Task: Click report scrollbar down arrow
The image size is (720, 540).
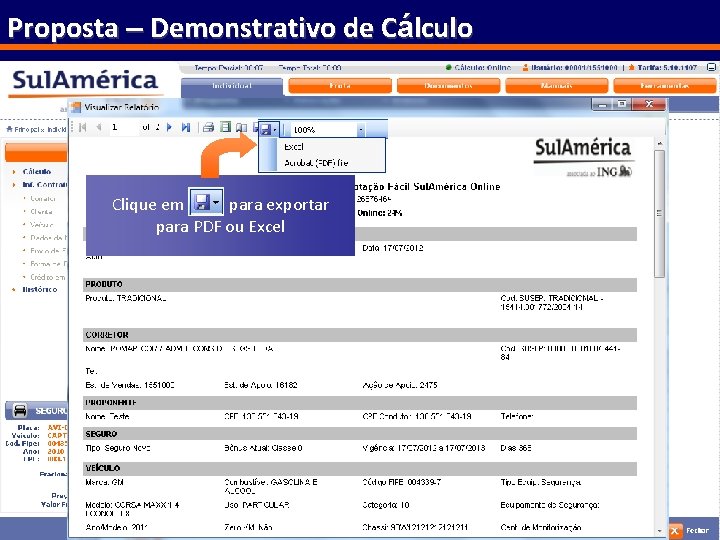Action: click(x=659, y=531)
